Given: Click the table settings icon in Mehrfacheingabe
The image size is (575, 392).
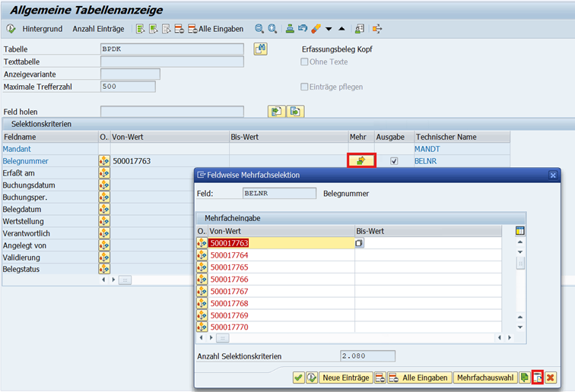Looking at the screenshot, I should [520, 231].
